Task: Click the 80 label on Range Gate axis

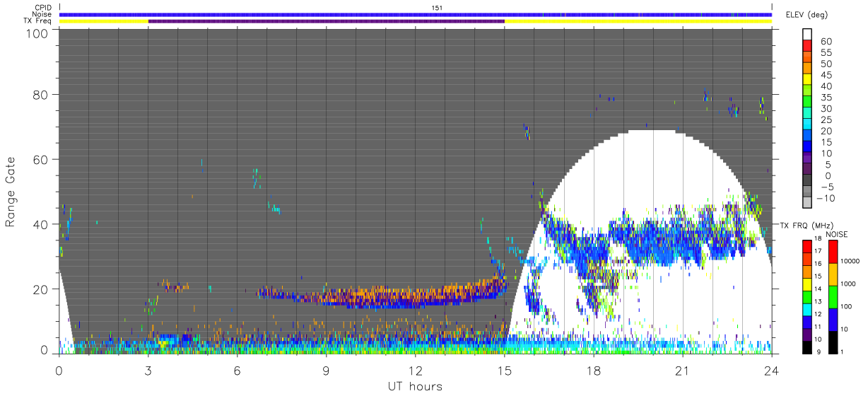Action: [40, 95]
